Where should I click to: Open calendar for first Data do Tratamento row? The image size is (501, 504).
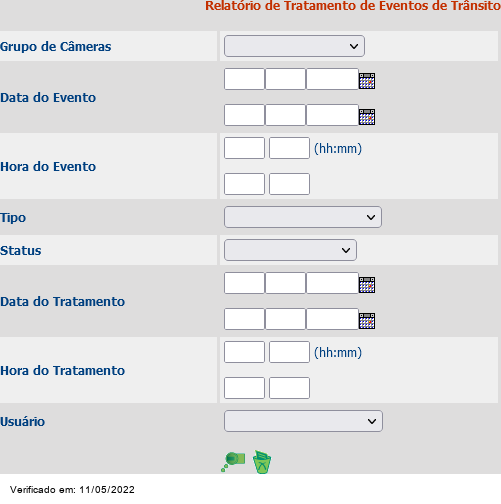[x=367, y=285]
